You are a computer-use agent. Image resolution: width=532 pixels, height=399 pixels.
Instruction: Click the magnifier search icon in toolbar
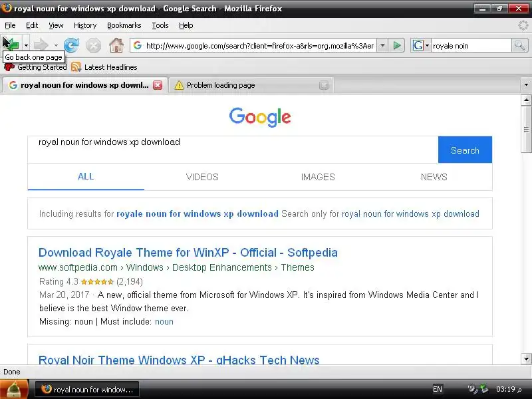click(x=519, y=45)
